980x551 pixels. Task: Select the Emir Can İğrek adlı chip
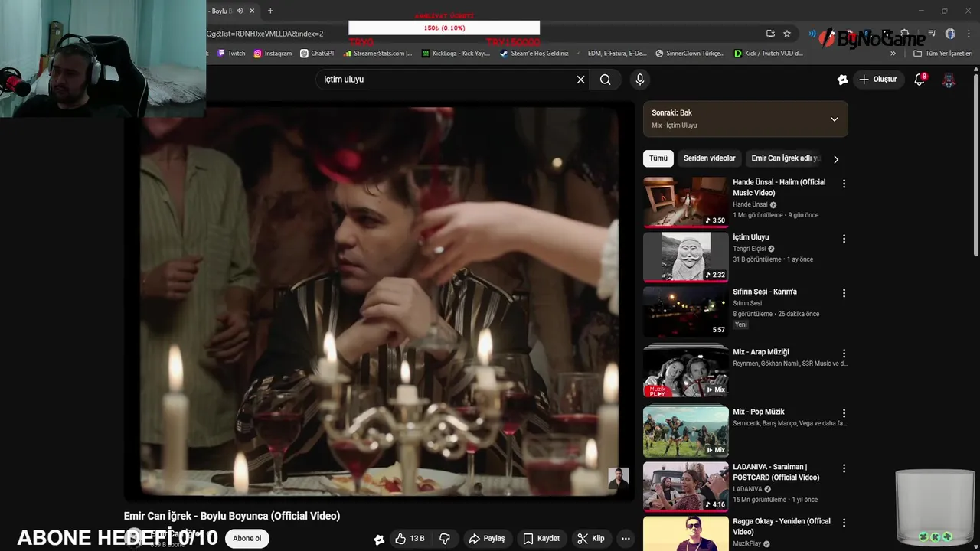tap(785, 158)
